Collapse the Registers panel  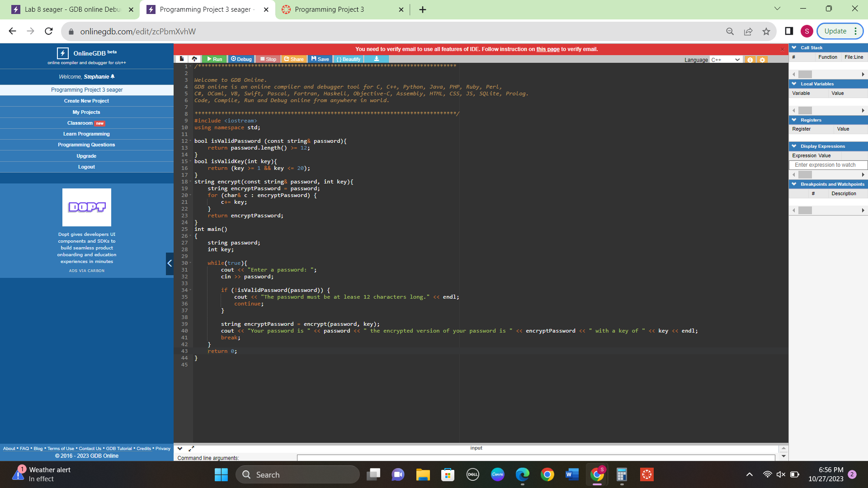795,120
